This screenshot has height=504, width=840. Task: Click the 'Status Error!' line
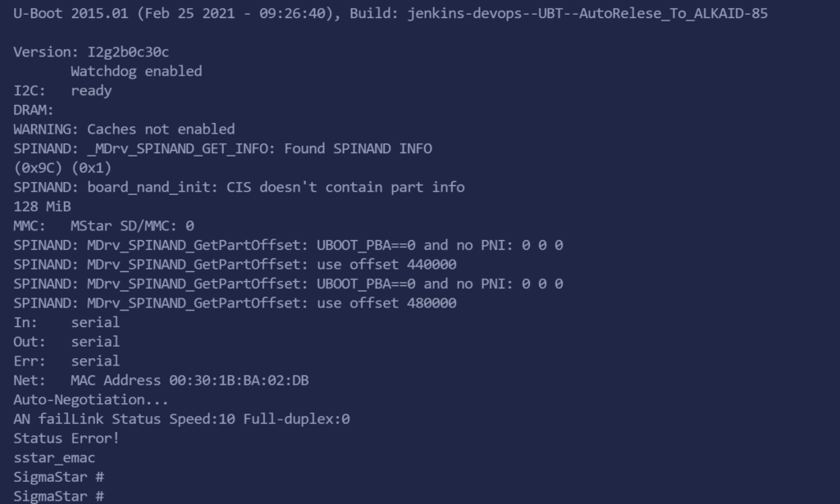click(66, 438)
